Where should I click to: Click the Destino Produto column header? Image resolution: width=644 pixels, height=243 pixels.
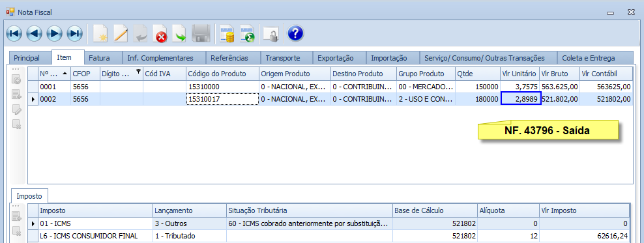point(364,74)
